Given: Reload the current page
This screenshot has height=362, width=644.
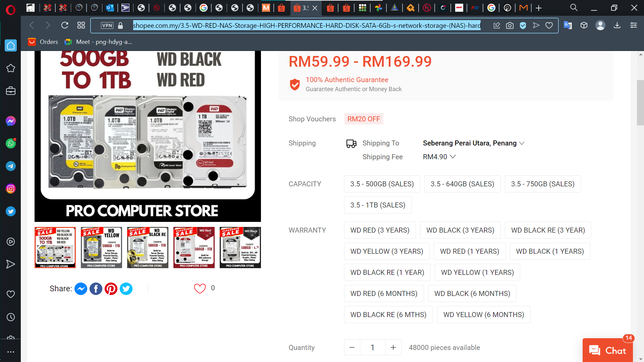Looking at the screenshot, I should [x=65, y=25].
